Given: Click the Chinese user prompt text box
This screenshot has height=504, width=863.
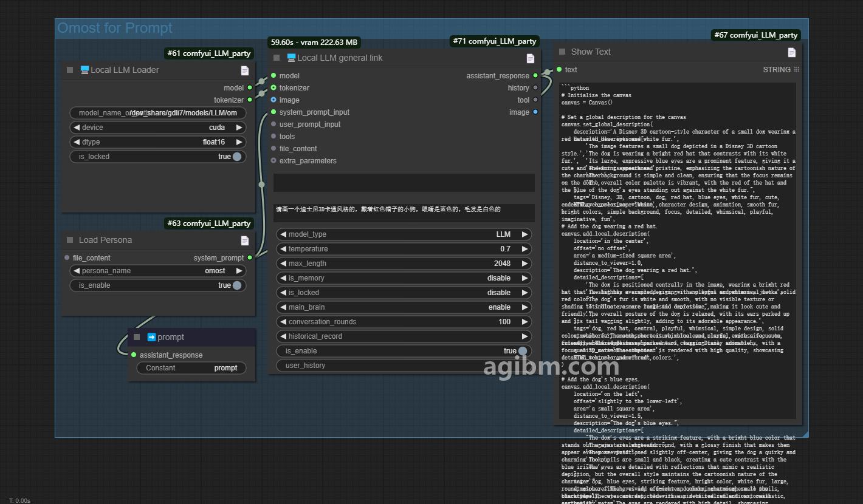Looking at the screenshot, I should click(x=404, y=213).
